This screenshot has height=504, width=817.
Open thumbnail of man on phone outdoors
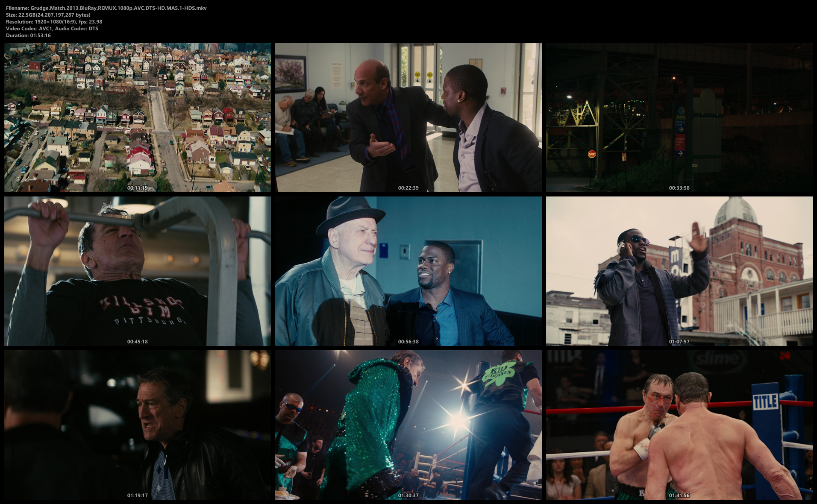(x=679, y=271)
